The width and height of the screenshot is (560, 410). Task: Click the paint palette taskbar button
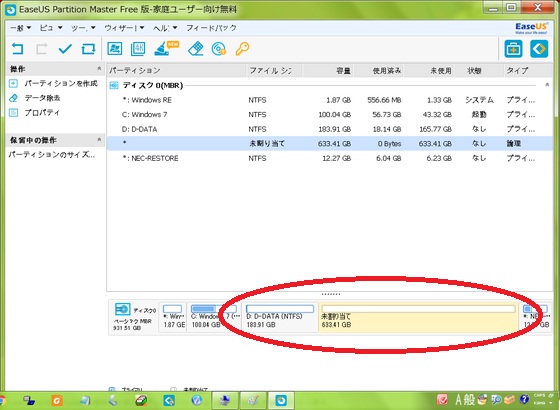pyautogui.click(x=253, y=400)
